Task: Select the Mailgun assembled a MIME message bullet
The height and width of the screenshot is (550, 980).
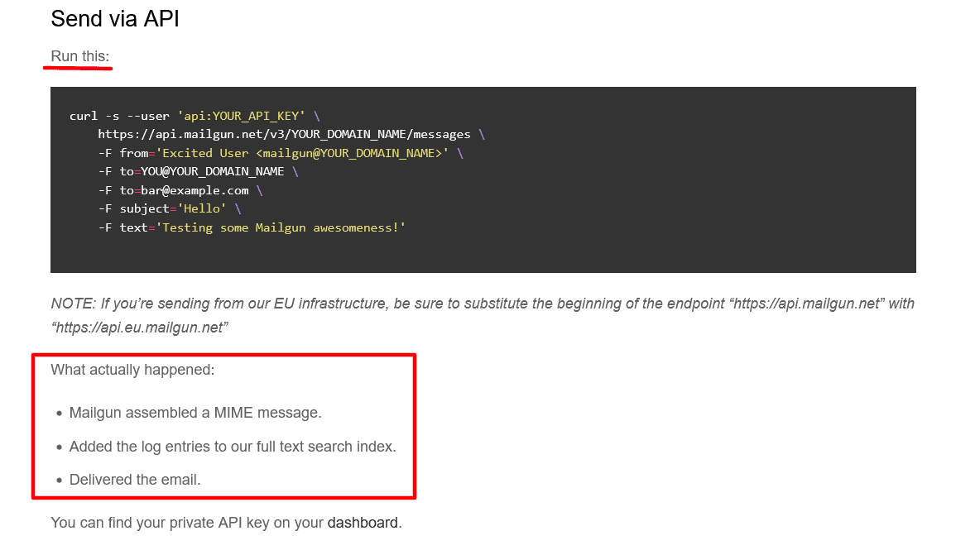Action: (x=196, y=412)
